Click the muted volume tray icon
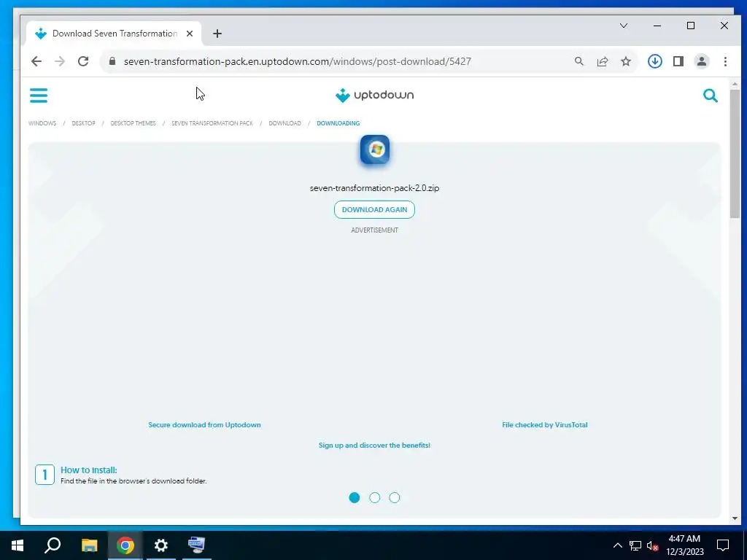 click(x=653, y=545)
